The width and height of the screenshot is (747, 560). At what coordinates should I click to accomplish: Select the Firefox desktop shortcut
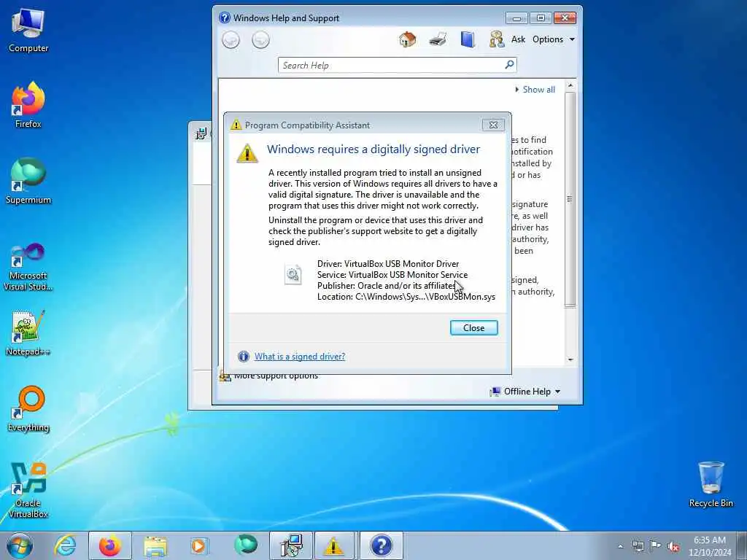pyautogui.click(x=28, y=105)
